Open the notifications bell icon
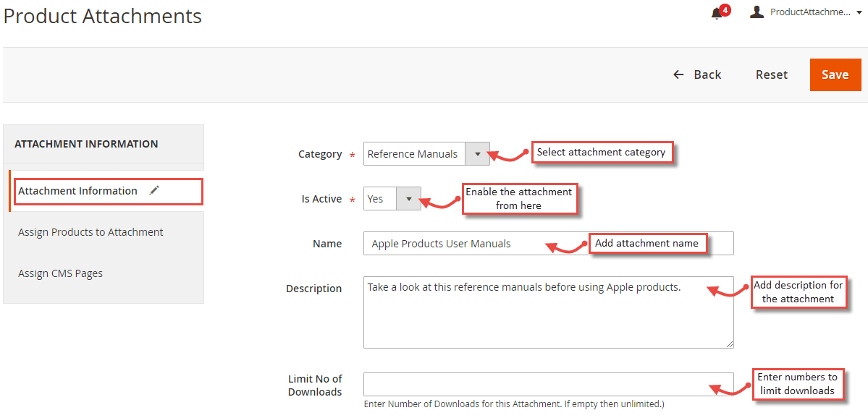Viewport: 868px width, 418px height. [717, 14]
